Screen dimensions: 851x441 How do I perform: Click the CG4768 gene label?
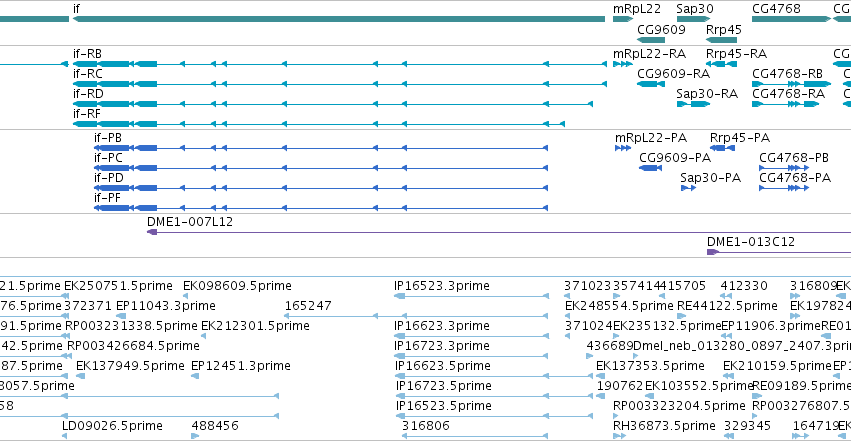(777, 9)
